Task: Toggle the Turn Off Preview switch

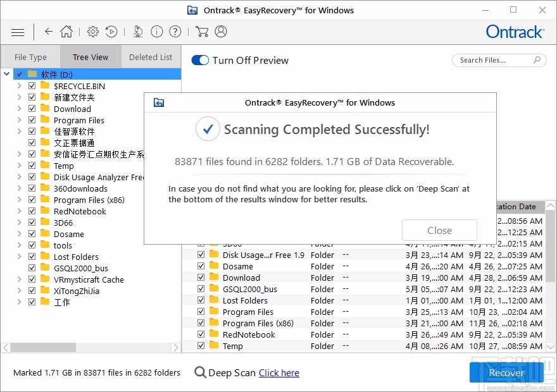Action: tap(200, 60)
